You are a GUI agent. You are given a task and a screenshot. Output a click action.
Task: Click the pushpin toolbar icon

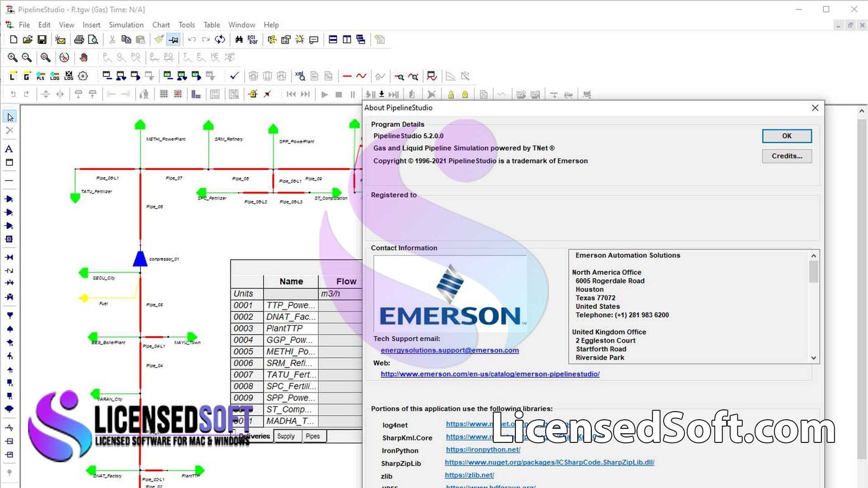(174, 40)
